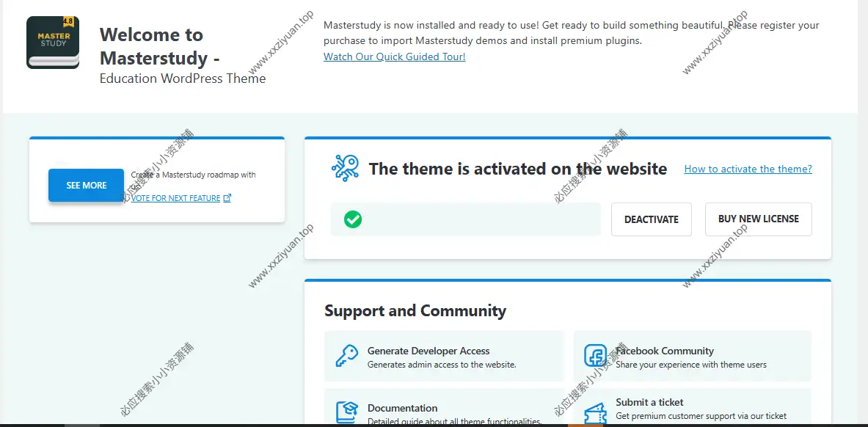868x427 pixels.
Task: Open How to activate the theme link
Action: pyautogui.click(x=748, y=169)
